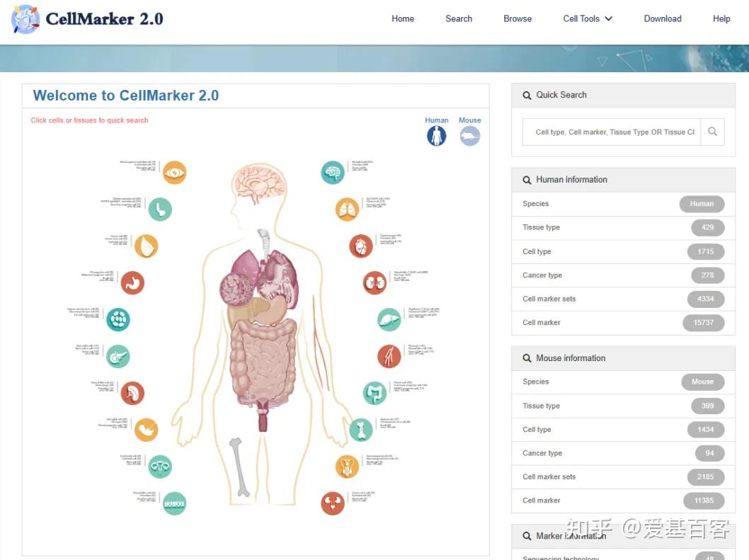Select the 94 mouse cancer type badge
749x560 pixels.
pos(709,453)
